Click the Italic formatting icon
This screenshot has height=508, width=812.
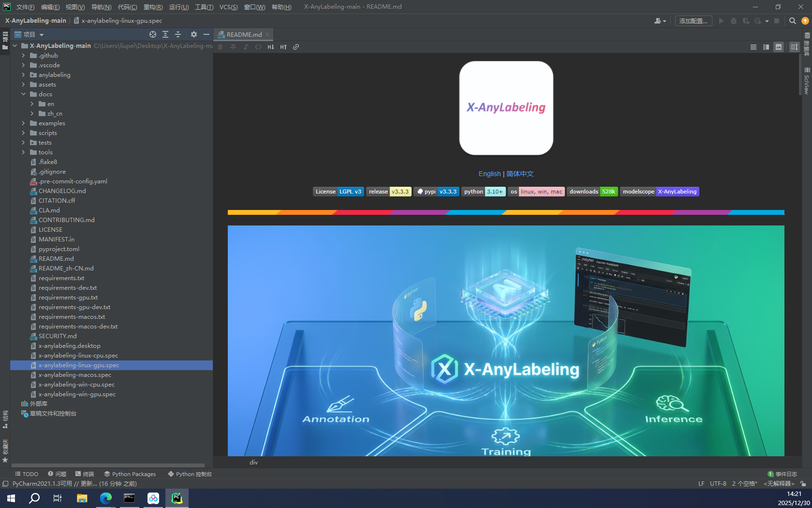(246, 47)
